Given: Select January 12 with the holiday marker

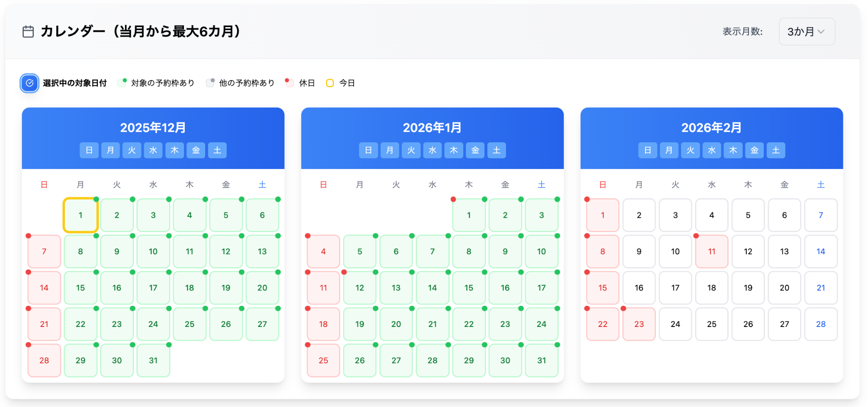Looking at the screenshot, I should (359, 288).
